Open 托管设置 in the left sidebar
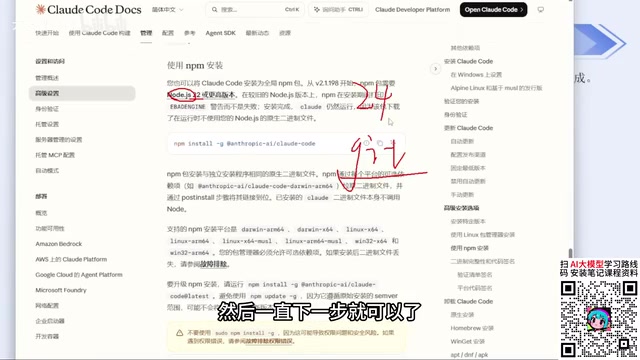Image resolution: width=640 pixels, height=360 pixels. pyautogui.click(x=47, y=124)
